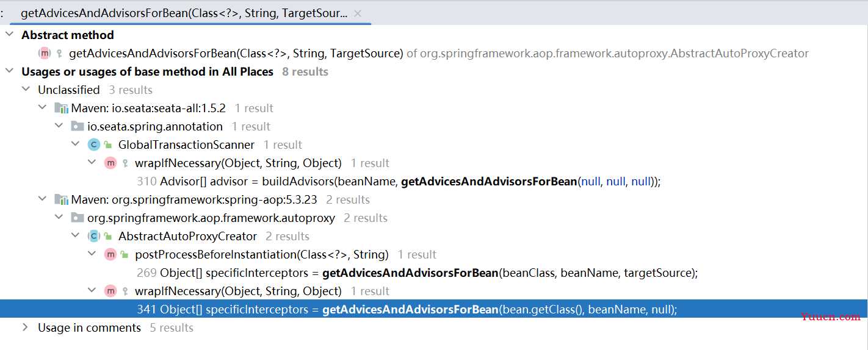Click the GlobalTransactionScanner class icon
Viewport: 868px width, 350px height.
coord(93,145)
